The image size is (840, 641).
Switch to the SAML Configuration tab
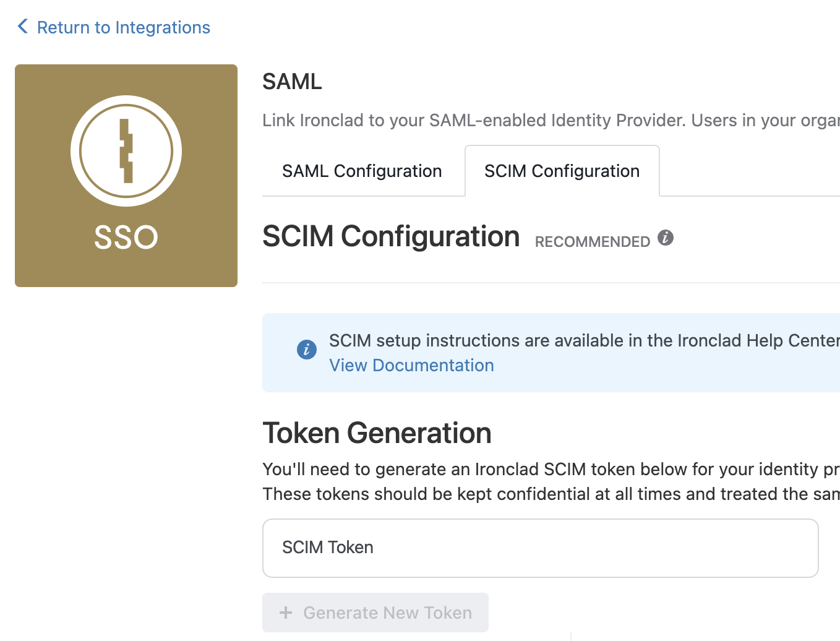tap(362, 171)
